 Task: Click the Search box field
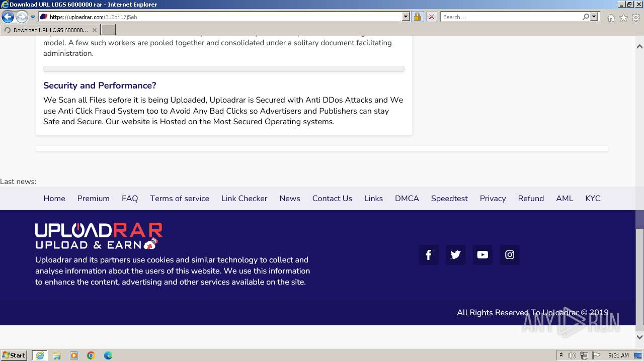511,17
